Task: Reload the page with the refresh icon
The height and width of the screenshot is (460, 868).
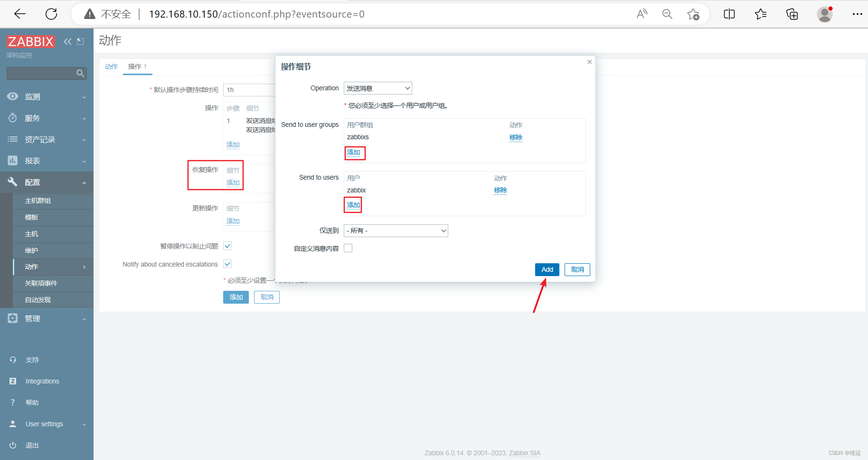Action: [51, 14]
